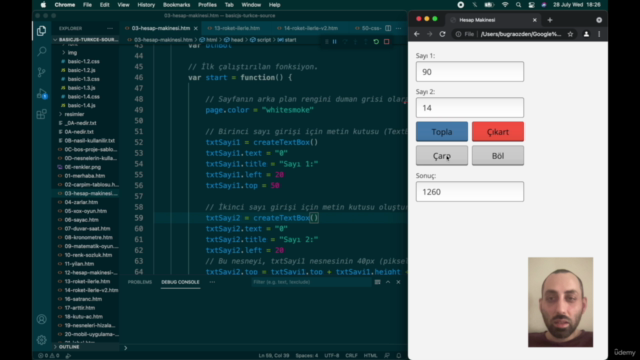Stop the debug session

(387, 42)
